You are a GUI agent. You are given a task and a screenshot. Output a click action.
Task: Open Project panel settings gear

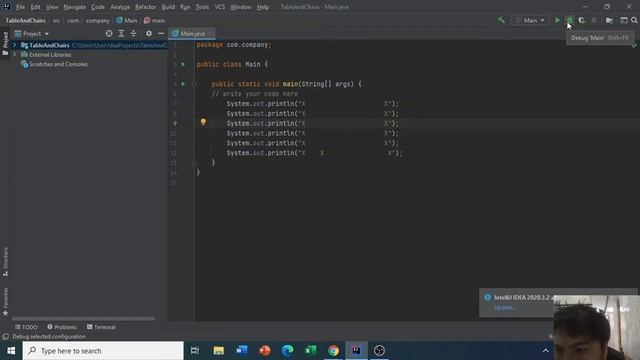pos(149,33)
